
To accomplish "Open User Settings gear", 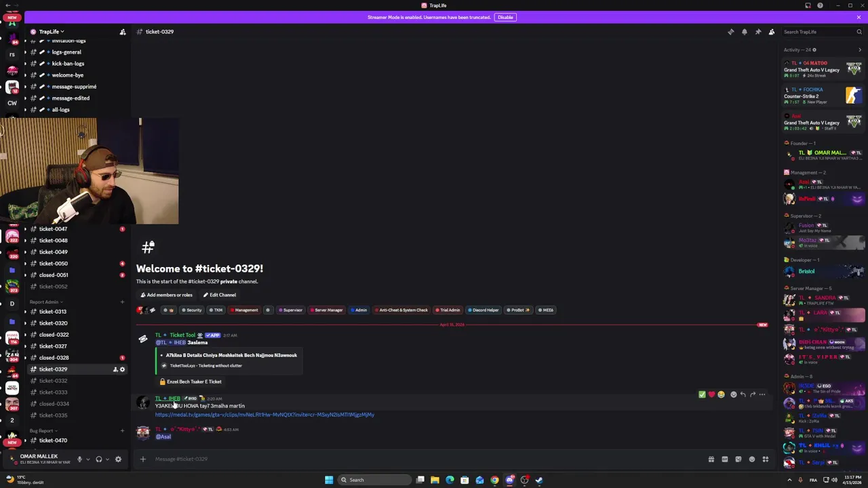I will tap(118, 460).
